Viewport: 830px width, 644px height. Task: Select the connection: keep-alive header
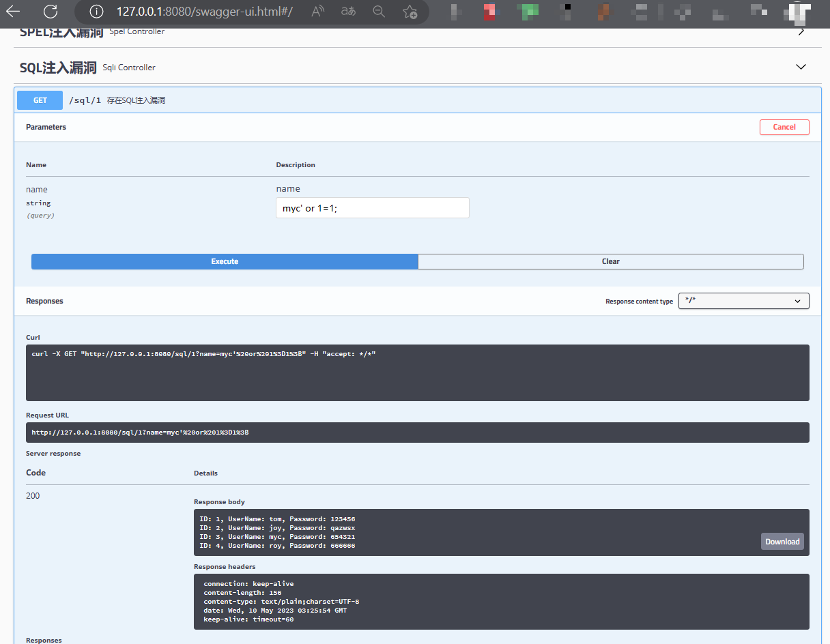tap(248, 584)
